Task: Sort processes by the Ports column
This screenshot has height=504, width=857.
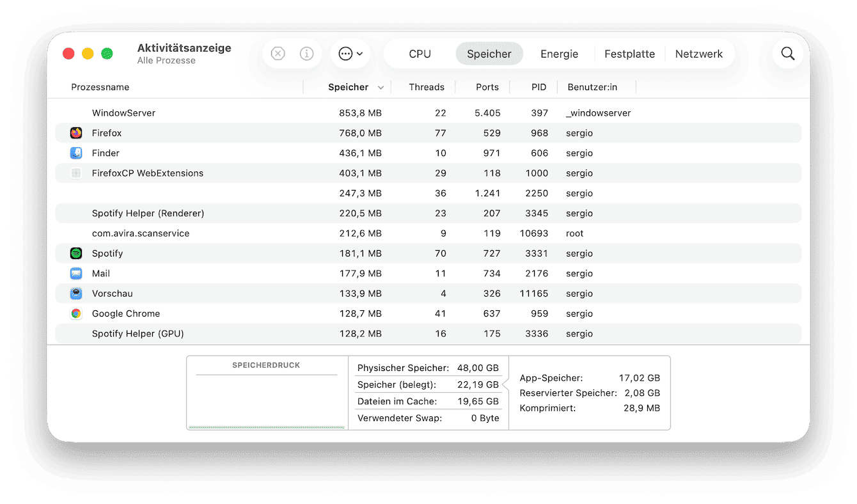Action: click(487, 87)
